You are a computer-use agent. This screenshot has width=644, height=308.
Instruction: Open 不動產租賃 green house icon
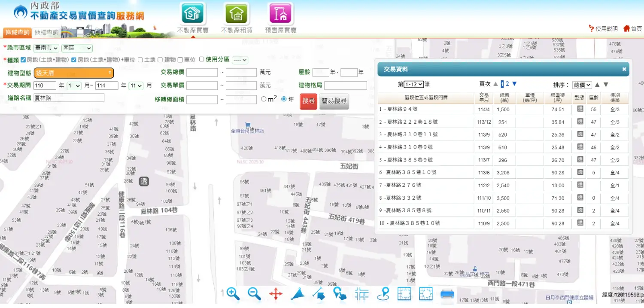237,14
